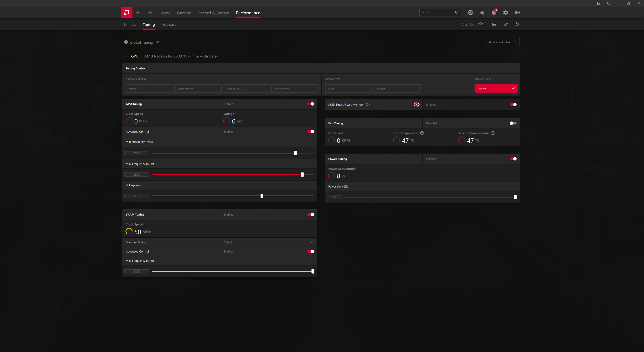The height and width of the screenshot is (352, 644).
Task: Open the Home tab
Action: pyautogui.click(x=165, y=13)
